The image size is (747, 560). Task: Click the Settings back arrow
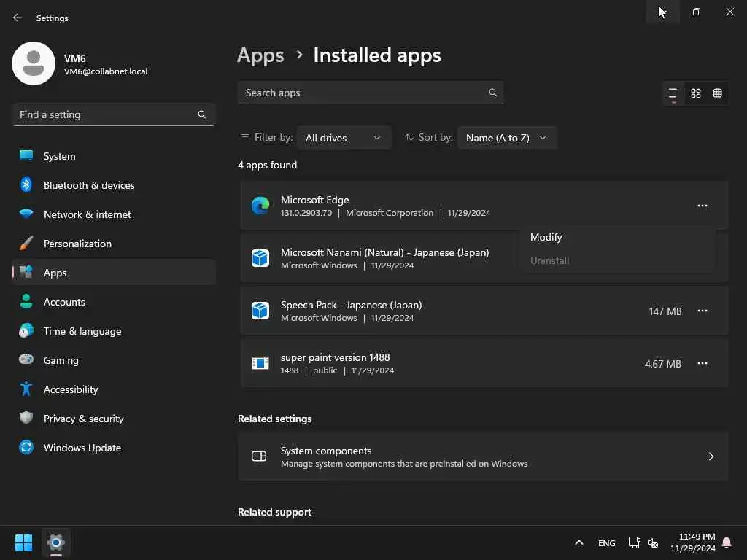pyautogui.click(x=18, y=17)
